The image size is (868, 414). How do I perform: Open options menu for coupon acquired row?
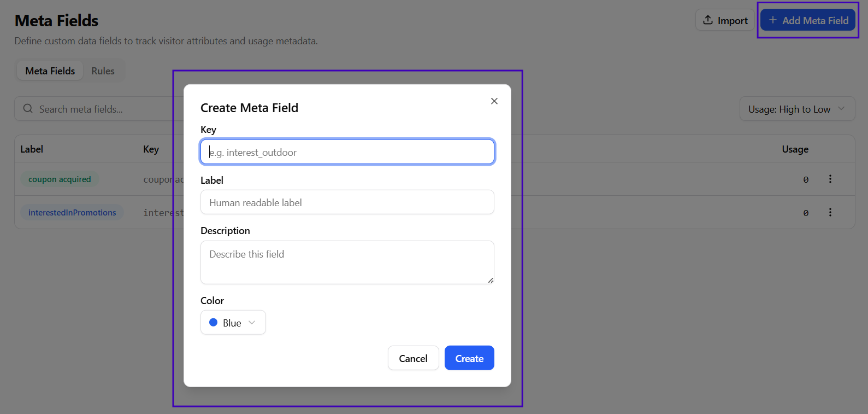point(830,179)
